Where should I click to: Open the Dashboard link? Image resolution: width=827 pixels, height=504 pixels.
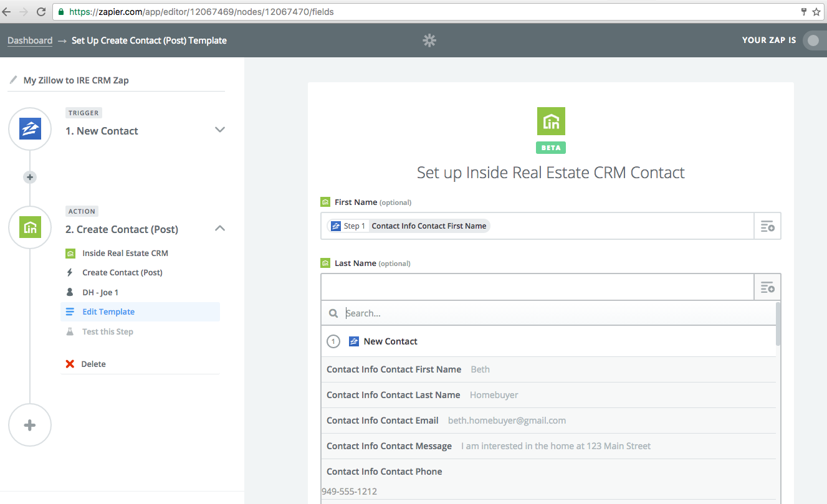coord(30,40)
